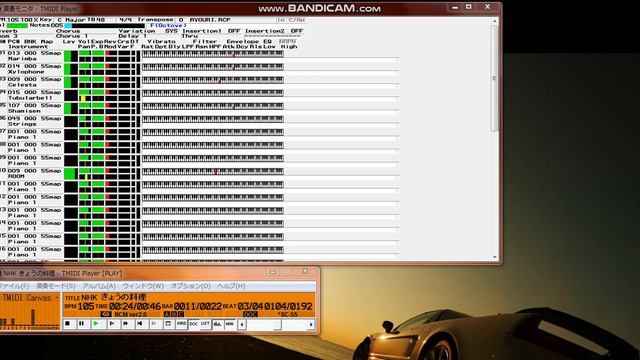
Task: Click the RCM ver2.0 format label
Action: tap(130, 314)
